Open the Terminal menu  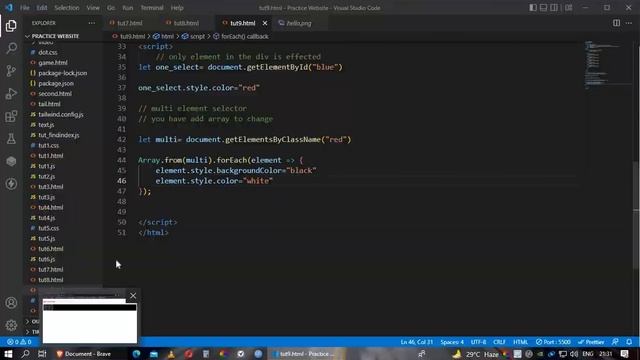click(x=152, y=8)
